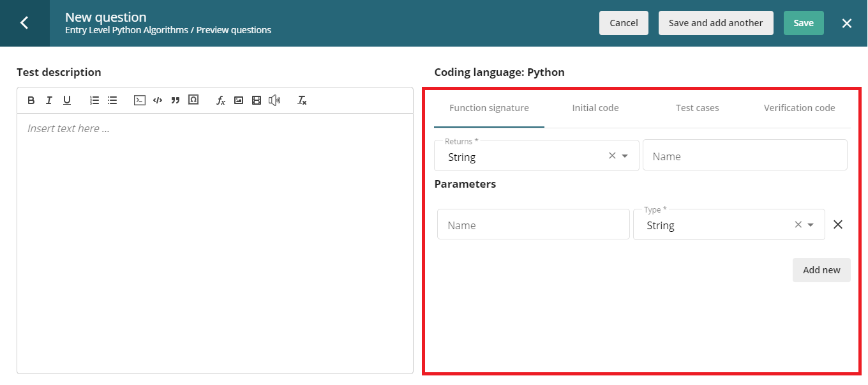The height and width of the screenshot is (385, 868).
Task: Insert a bulleted list
Action: click(112, 100)
